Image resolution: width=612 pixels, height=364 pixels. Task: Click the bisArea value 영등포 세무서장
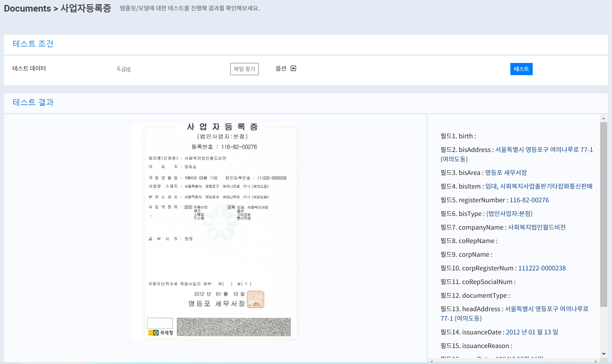506,172
